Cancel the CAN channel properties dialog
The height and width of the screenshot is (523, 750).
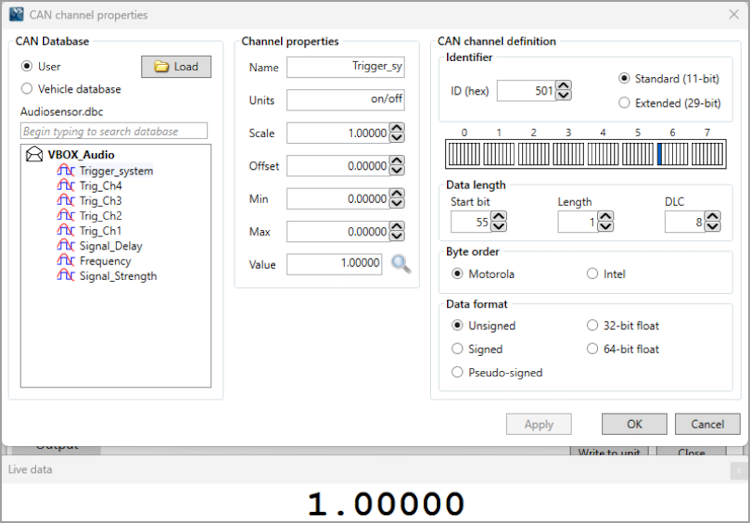click(x=707, y=424)
